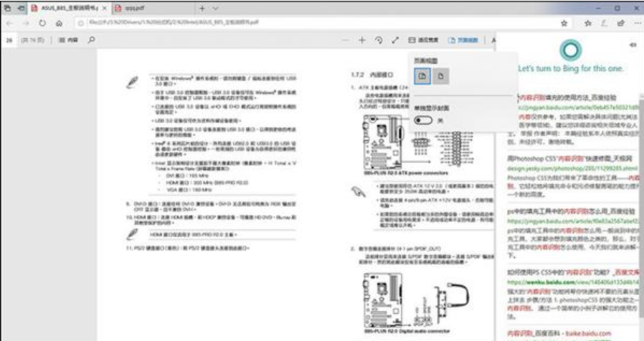This screenshot has width=644, height=341.
Task: Click the browser refresh icon
Action: [42, 23]
